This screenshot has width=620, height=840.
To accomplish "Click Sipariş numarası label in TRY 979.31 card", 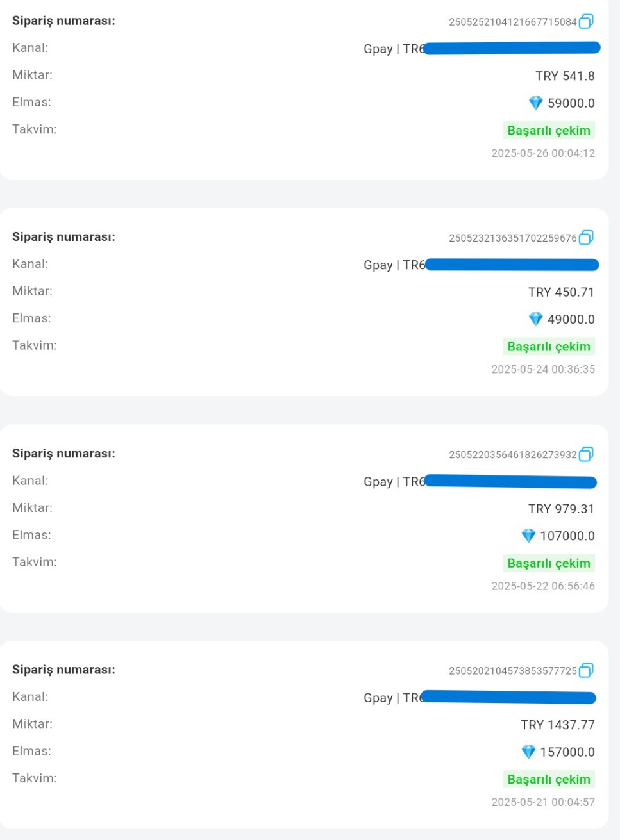I will pyautogui.click(x=63, y=454).
